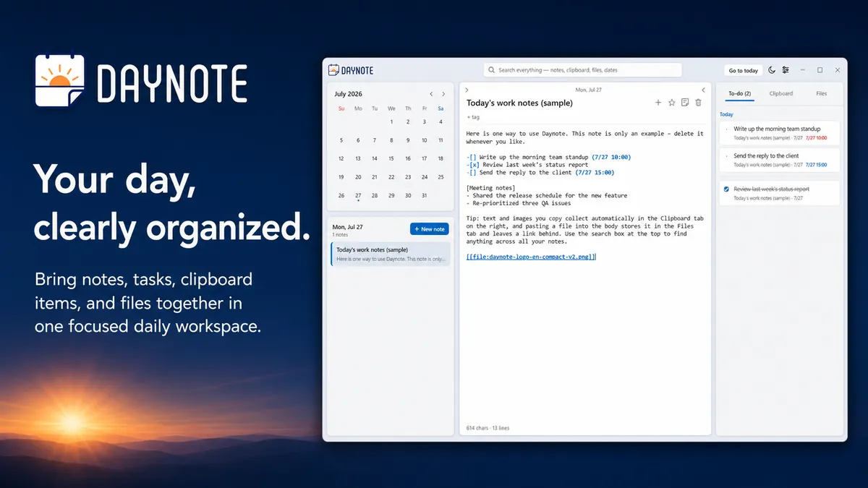Click the Mon, Jul 27 heading above the note list
The height and width of the screenshot is (488, 868).
coord(349,227)
